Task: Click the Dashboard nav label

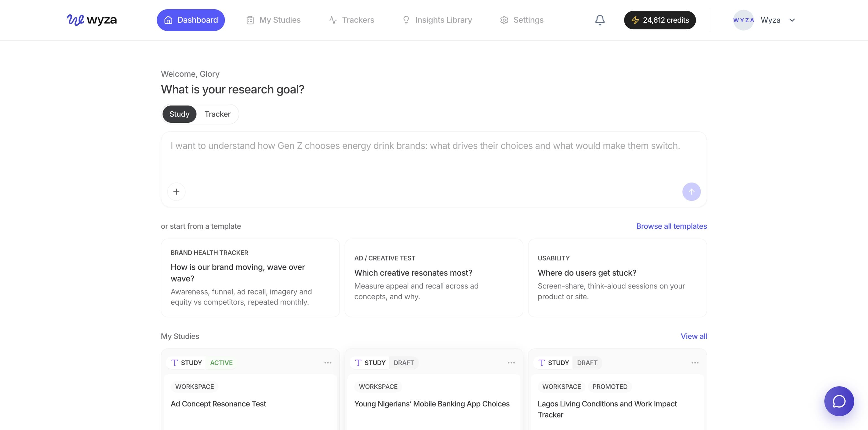Action: pos(197,20)
